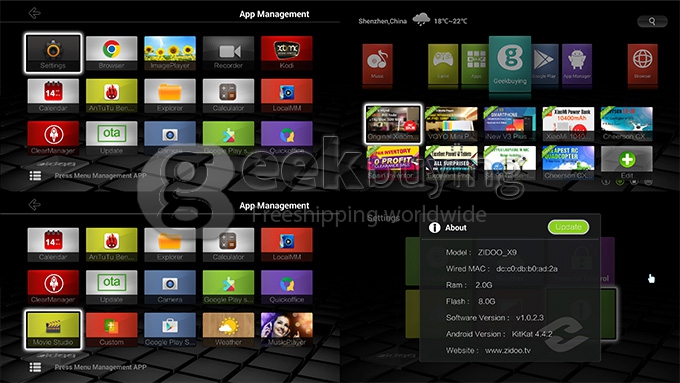Click the Shenzhen,China location text
Screen dimensions: 680x383
382,21
